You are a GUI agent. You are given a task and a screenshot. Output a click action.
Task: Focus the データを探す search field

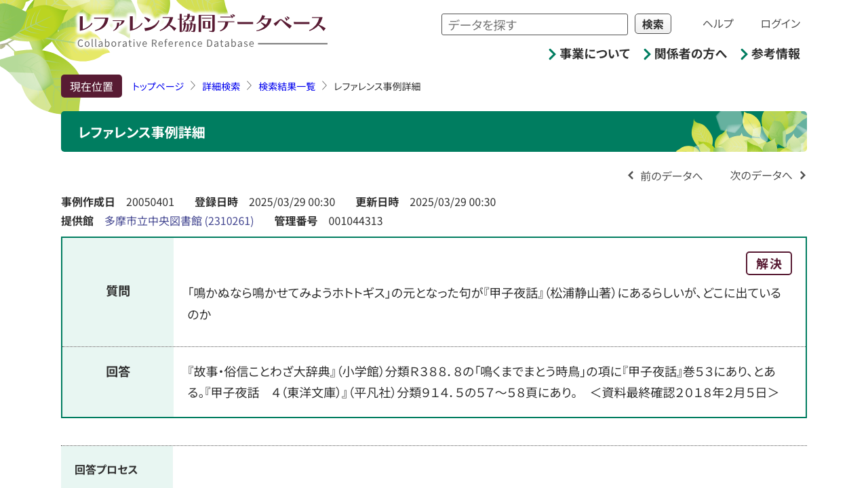pos(534,24)
